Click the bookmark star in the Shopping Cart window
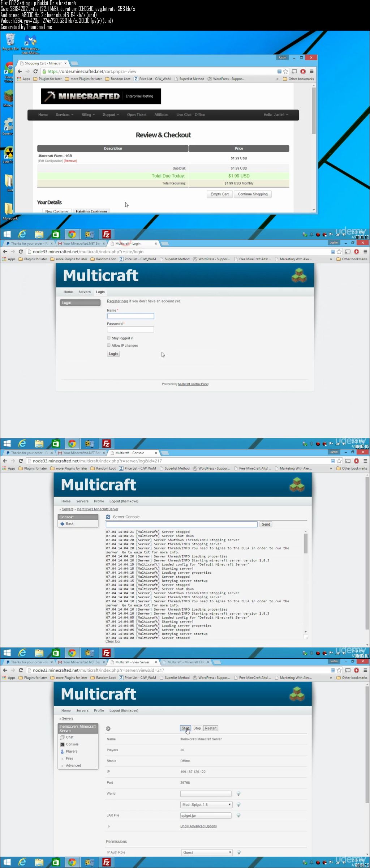This screenshot has width=370, height=868. point(285,72)
